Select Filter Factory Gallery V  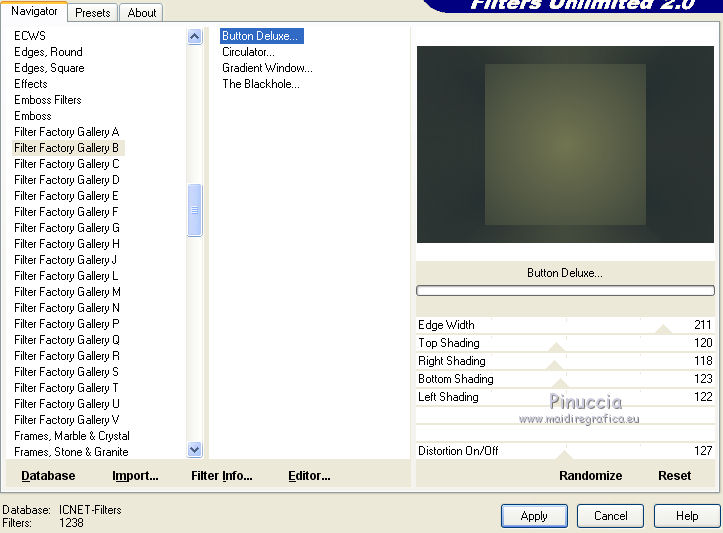click(x=67, y=420)
